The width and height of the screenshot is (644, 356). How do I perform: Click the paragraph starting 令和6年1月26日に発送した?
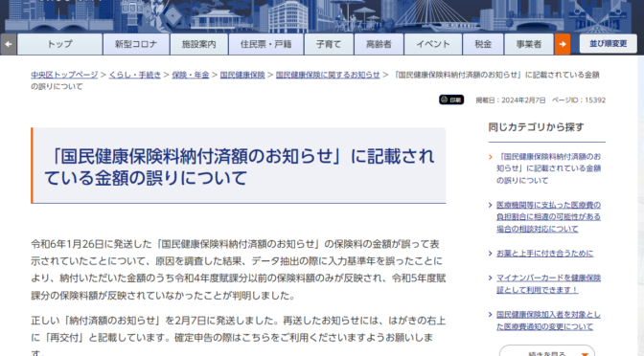coord(239,270)
